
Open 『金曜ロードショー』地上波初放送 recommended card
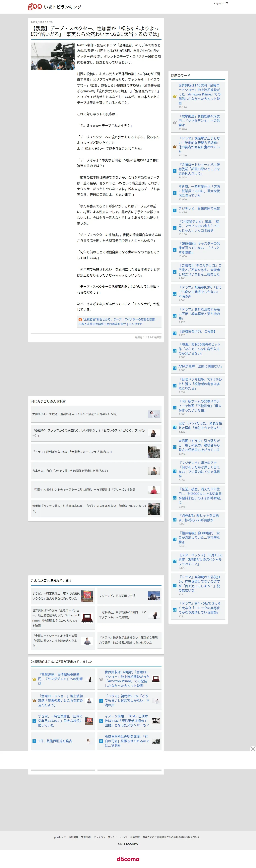(63, 641)
